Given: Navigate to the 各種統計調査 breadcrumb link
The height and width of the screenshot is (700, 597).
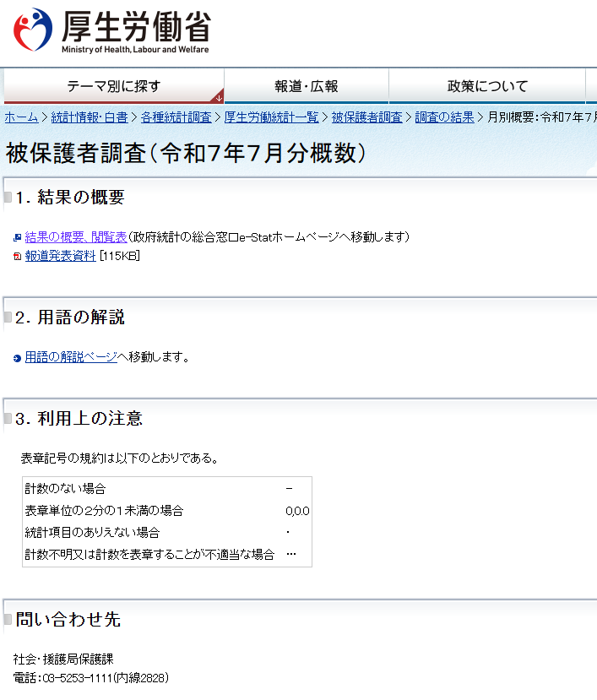Looking at the screenshot, I should coord(176,117).
